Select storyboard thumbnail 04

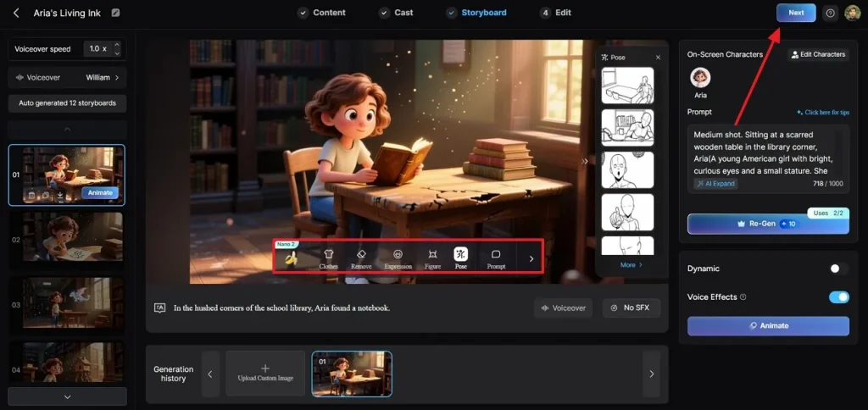pos(73,363)
